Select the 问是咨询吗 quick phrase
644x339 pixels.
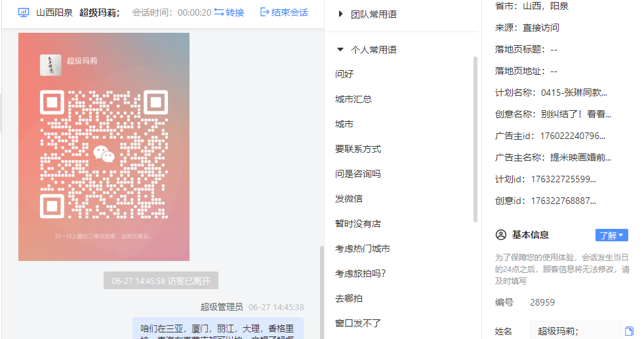click(x=358, y=174)
